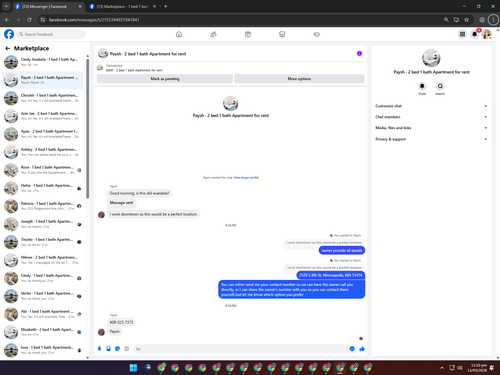The width and height of the screenshot is (500, 375).
Task: Open the notifications bell with red badge
Action: (x=475, y=34)
